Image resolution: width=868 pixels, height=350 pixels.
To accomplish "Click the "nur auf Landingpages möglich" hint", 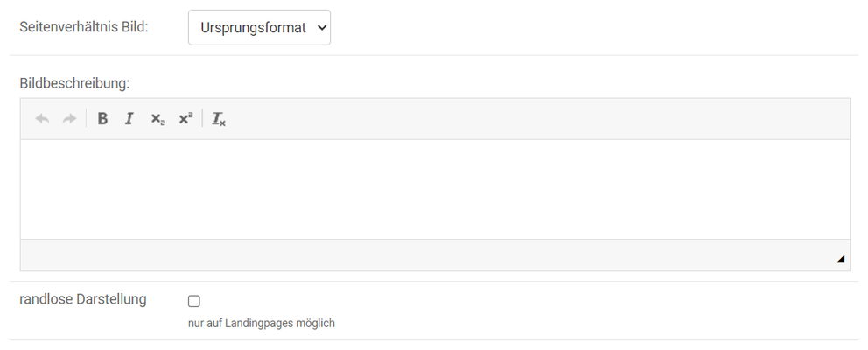I will pyautogui.click(x=262, y=323).
